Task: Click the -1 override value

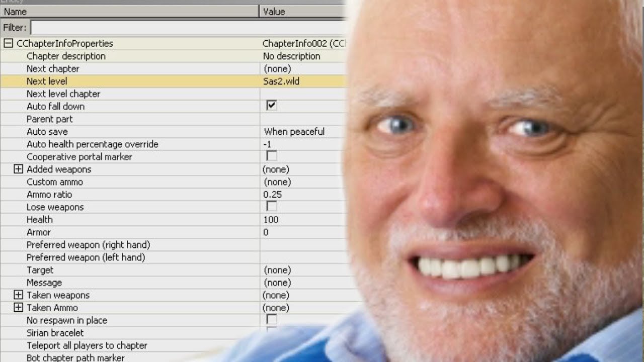Action: coord(267,144)
